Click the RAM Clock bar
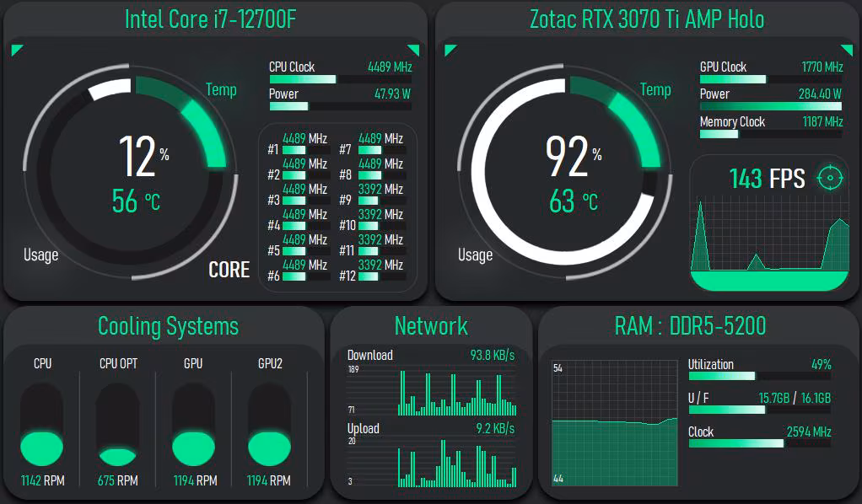 pos(760,443)
